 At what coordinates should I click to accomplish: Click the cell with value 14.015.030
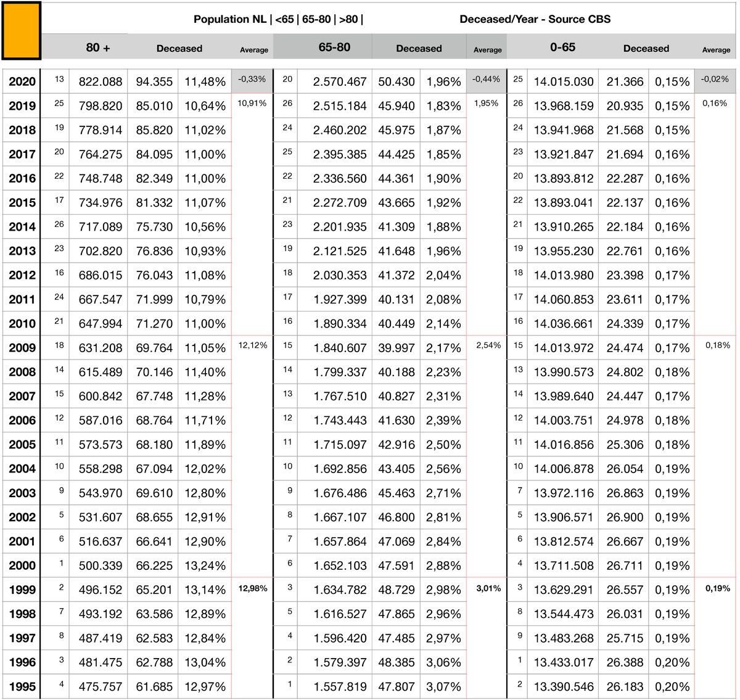564,81
